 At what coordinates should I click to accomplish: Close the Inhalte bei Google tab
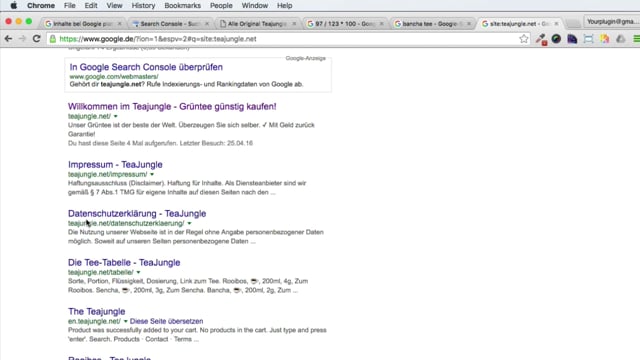coord(119,24)
